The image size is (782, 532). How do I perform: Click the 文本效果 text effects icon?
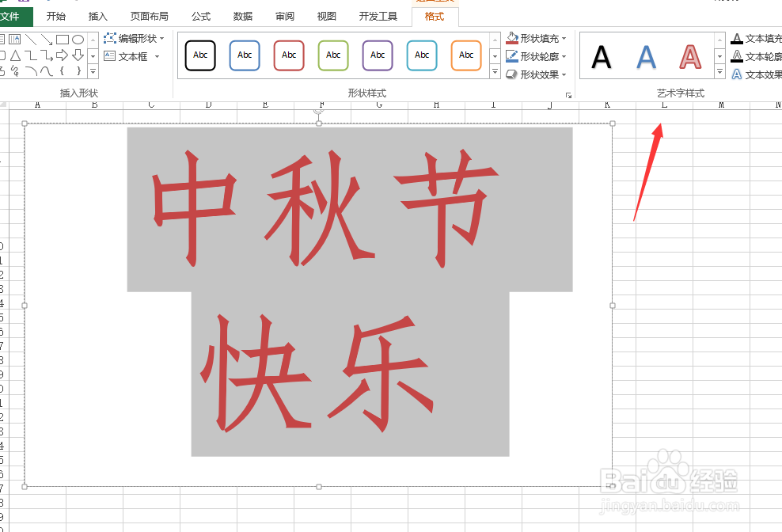click(x=737, y=74)
